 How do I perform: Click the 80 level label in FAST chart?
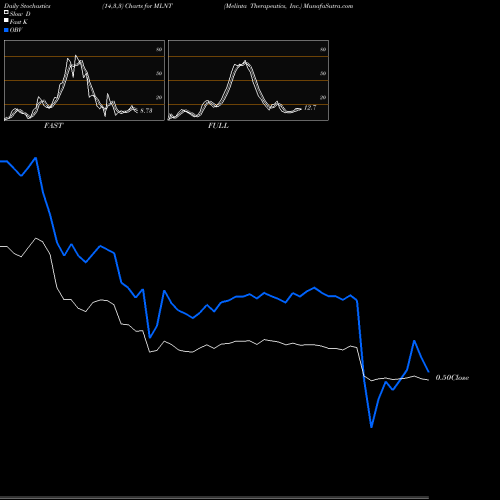point(159,49)
